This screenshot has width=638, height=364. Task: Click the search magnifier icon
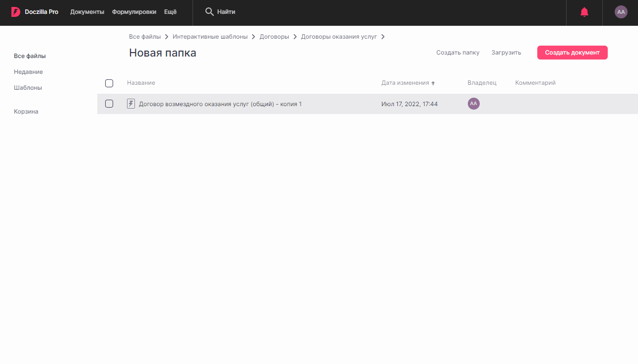(x=209, y=12)
